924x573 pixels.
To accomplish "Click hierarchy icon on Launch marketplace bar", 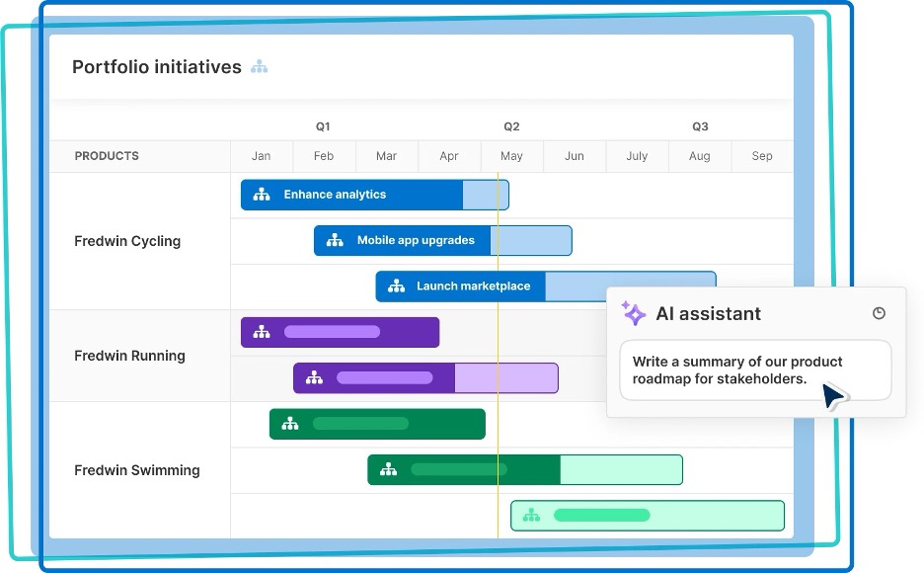I will [397, 286].
